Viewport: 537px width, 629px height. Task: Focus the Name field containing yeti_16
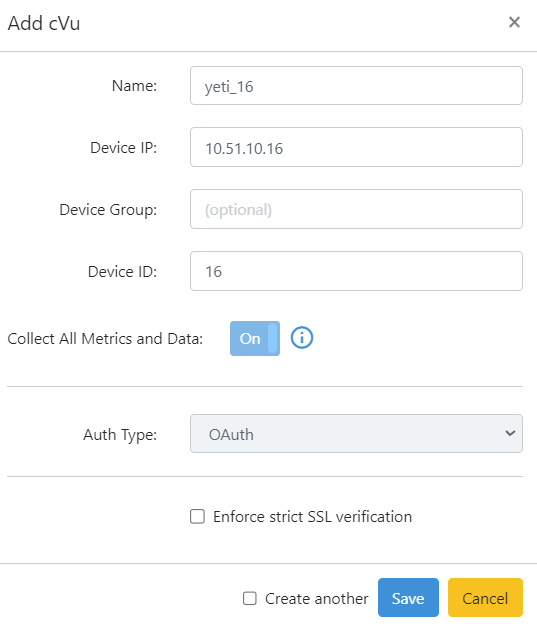point(356,86)
